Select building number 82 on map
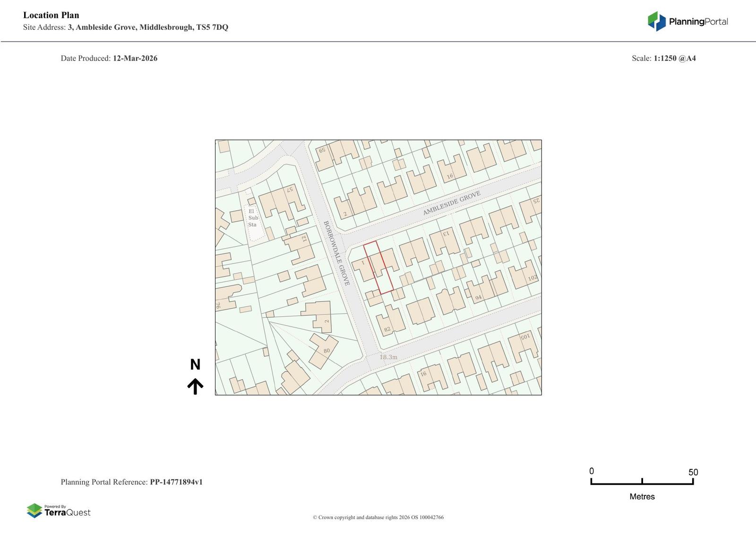This screenshot has width=756, height=535. 387,329
